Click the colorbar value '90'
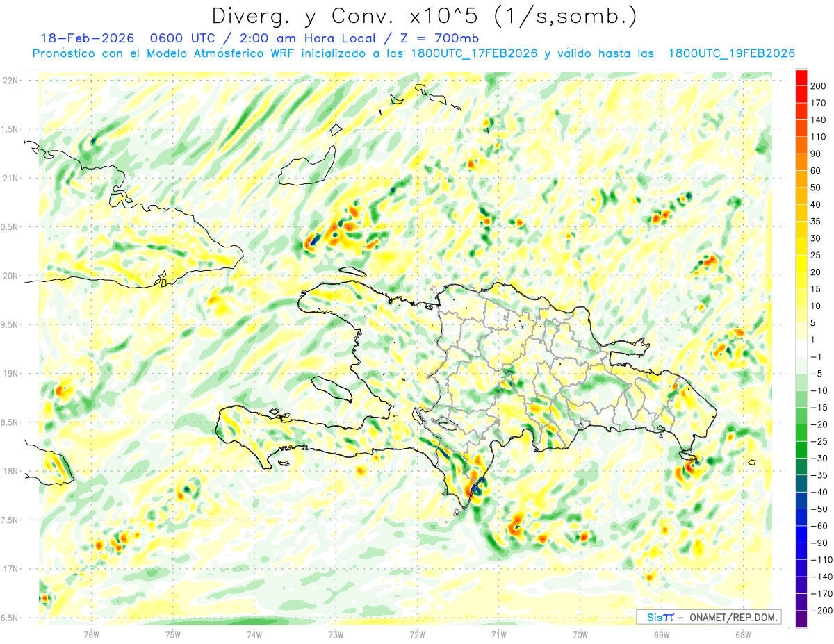This screenshot has width=834, height=644. (816, 154)
